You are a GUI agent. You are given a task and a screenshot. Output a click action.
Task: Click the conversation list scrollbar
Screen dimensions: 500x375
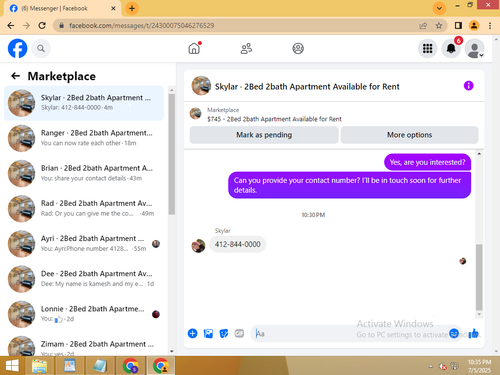pyautogui.click(x=172, y=154)
